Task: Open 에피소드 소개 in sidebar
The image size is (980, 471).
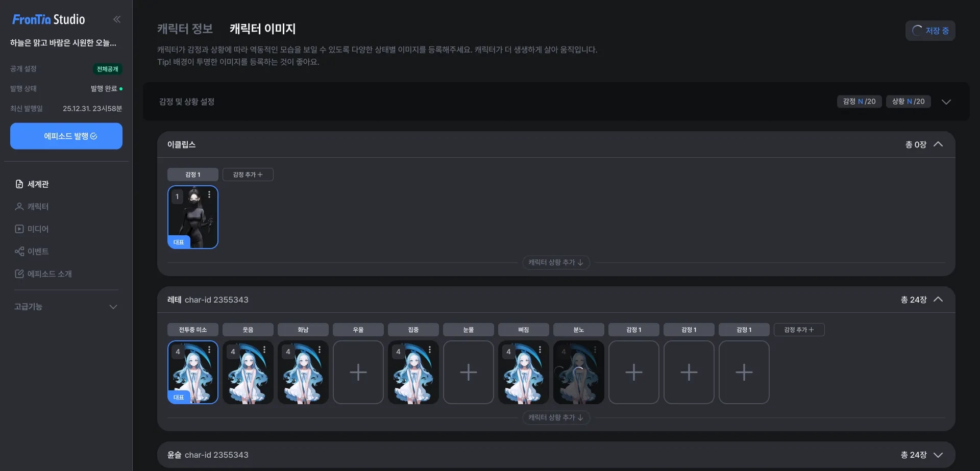Action: point(43,274)
